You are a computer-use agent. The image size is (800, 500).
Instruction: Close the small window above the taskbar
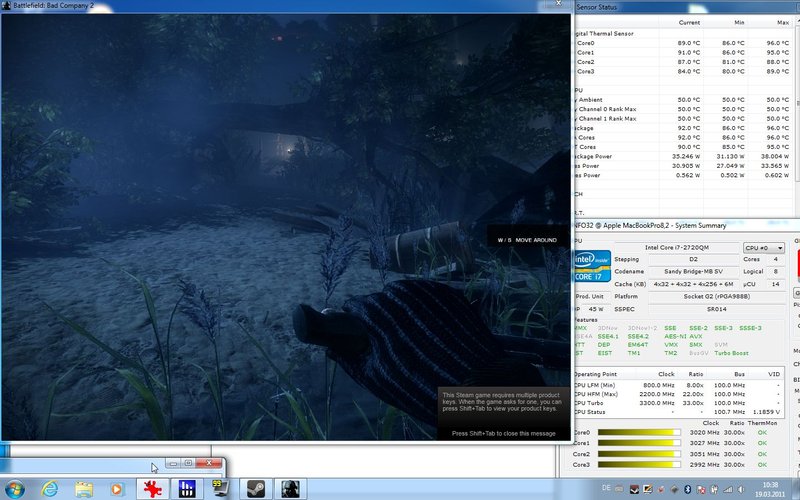pos(209,463)
